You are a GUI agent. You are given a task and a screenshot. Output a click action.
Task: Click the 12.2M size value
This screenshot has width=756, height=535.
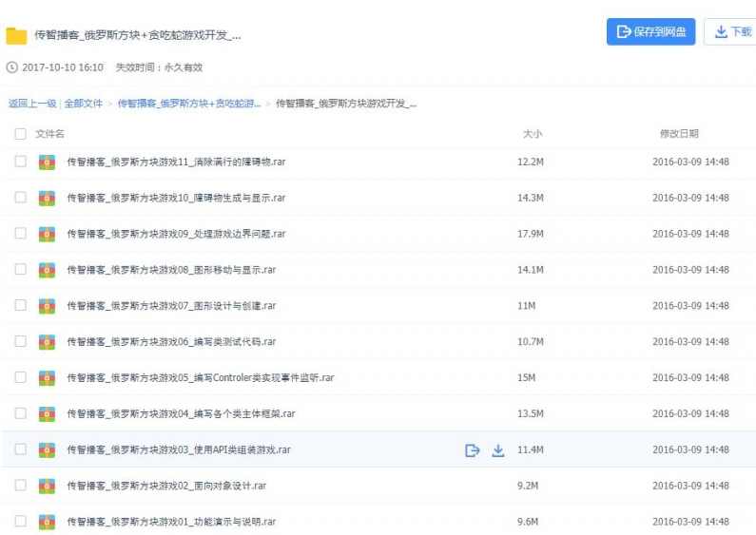click(x=531, y=162)
